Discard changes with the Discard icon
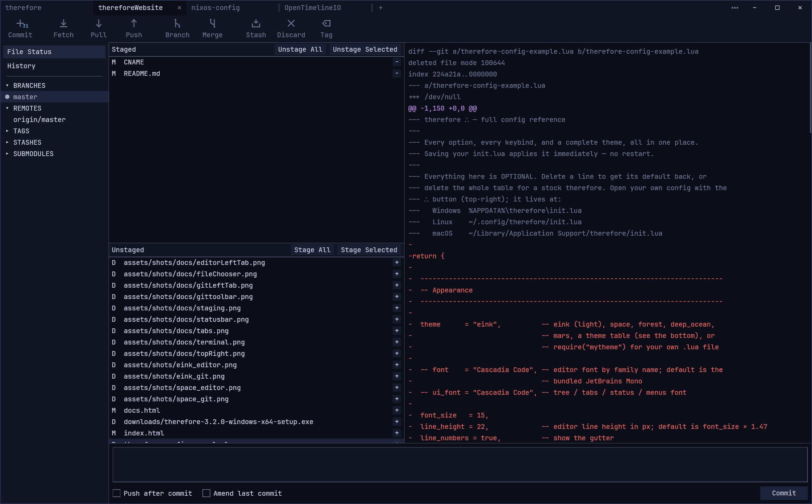The width and height of the screenshot is (812, 504). click(x=291, y=29)
